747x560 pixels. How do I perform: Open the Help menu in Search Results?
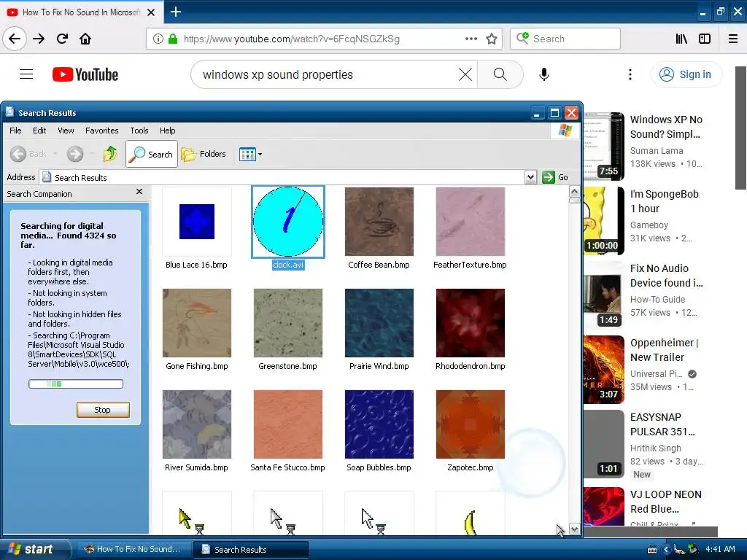(x=167, y=131)
